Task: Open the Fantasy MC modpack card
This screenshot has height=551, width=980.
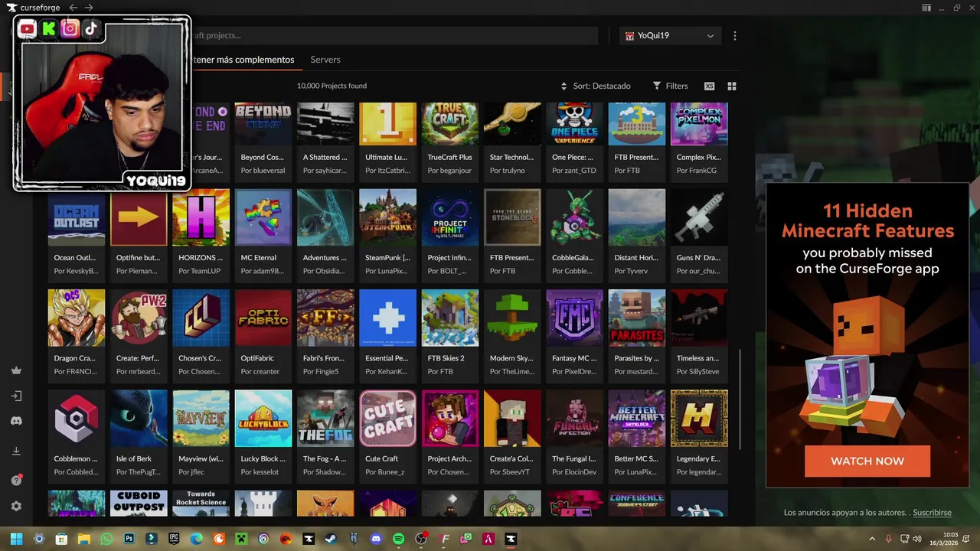Action: pyautogui.click(x=575, y=335)
